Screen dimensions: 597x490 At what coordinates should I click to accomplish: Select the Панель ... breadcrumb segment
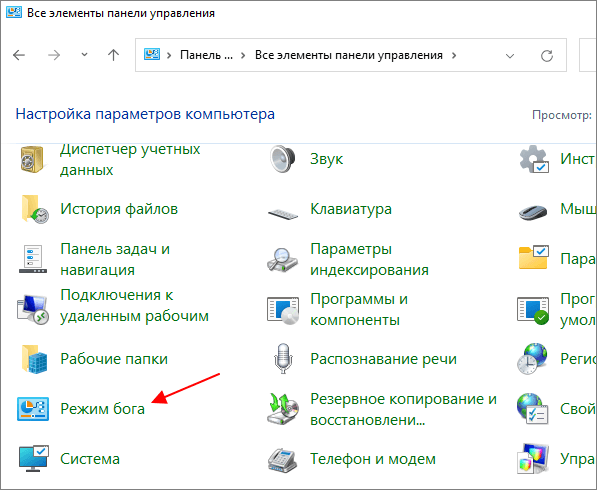(x=206, y=55)
